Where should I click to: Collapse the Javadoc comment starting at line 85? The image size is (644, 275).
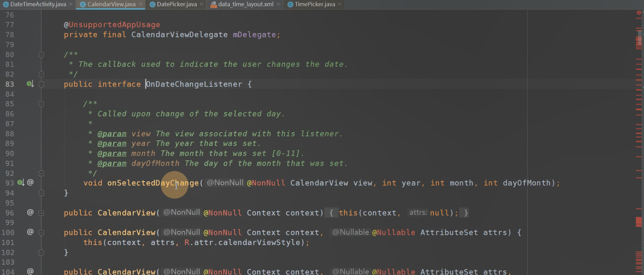click(41, 104)
